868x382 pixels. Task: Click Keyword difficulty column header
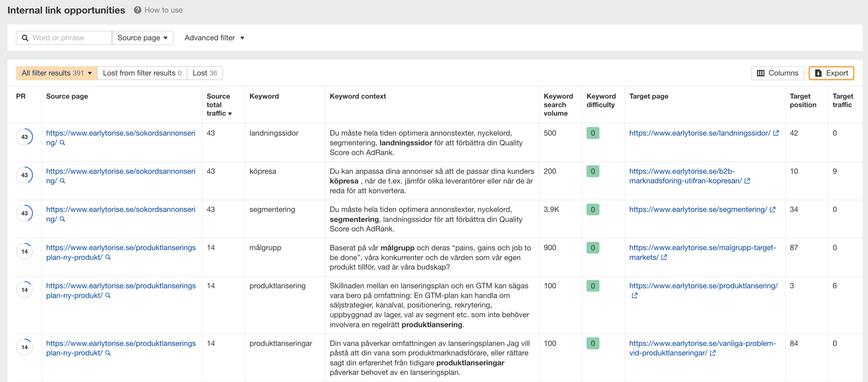[x=601, y=101]
